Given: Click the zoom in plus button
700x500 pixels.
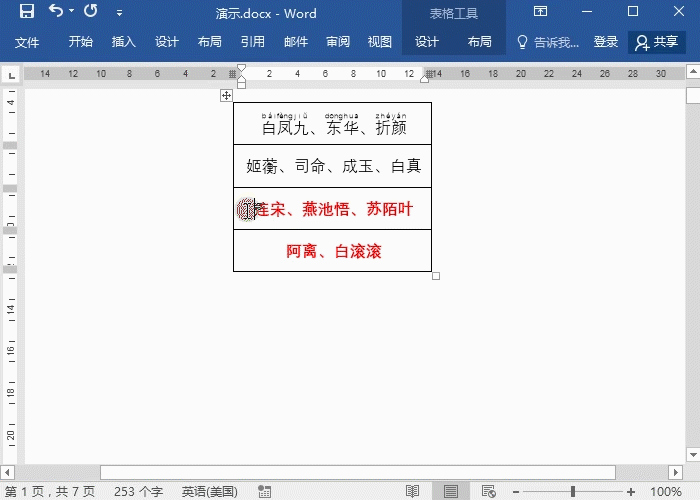Looking at the screenshot, I should click(632, 491).
